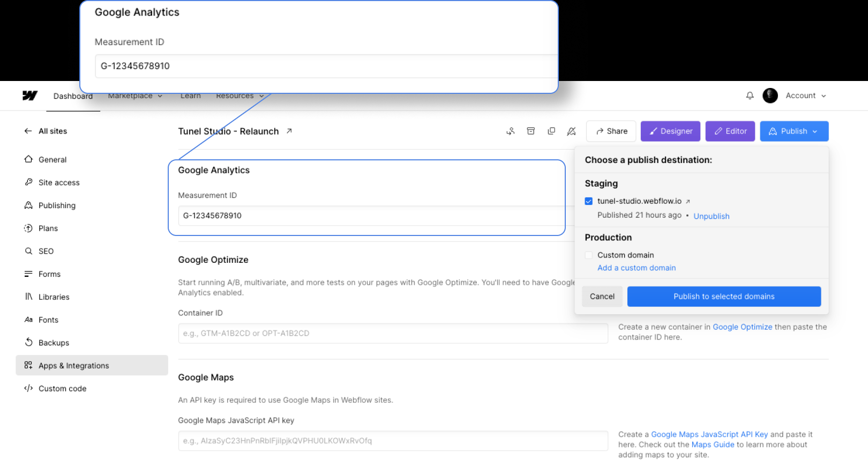Click the crossed-out rocket unpublish icon

(572, 131)
